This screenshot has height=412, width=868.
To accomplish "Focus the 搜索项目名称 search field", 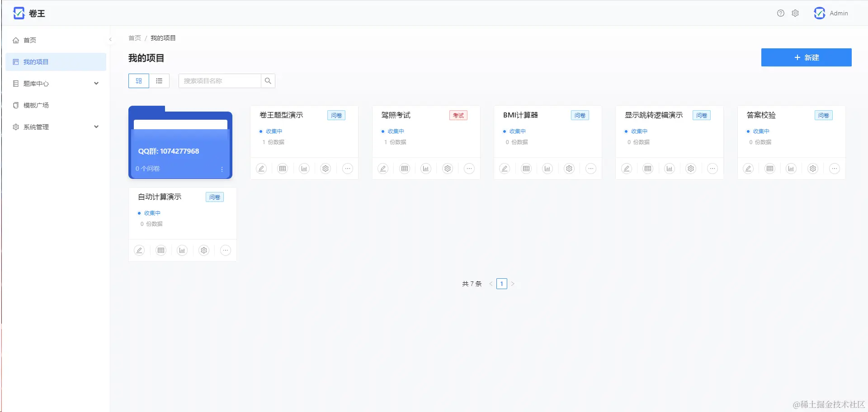I will [220, 81].
